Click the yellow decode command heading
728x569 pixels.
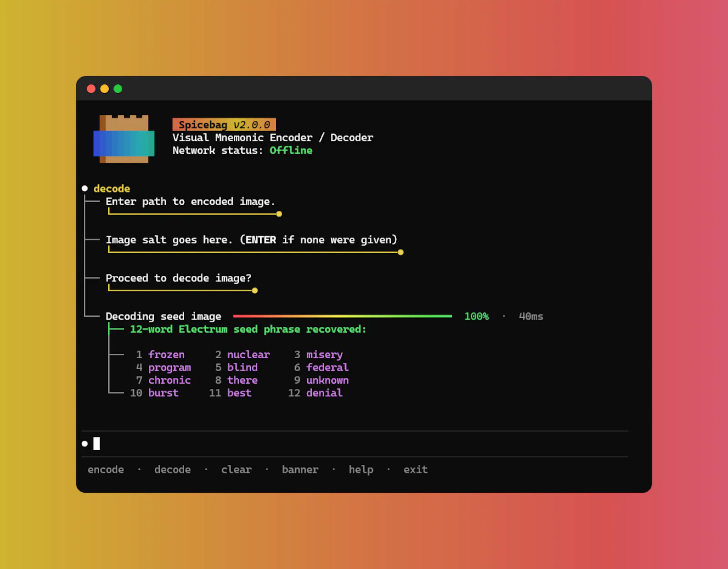111,188
